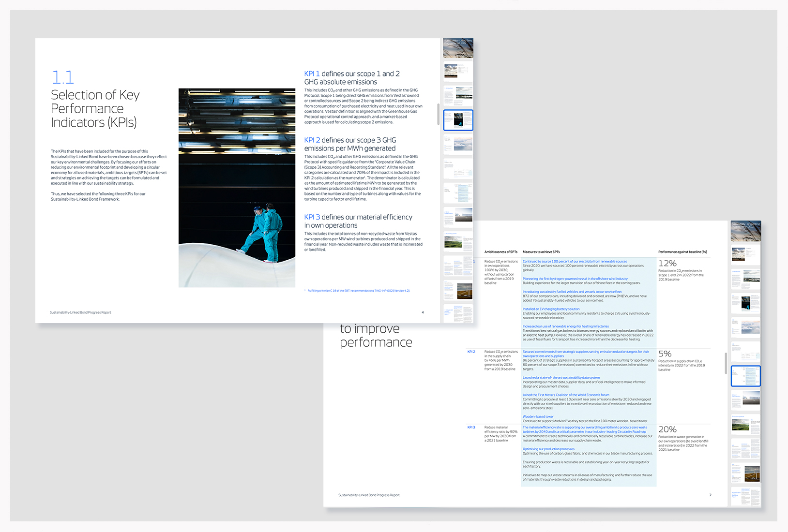The image size is (788, 532).
Task: Open the Contents page thumbnail in the page 7 window
Action: 746,255
